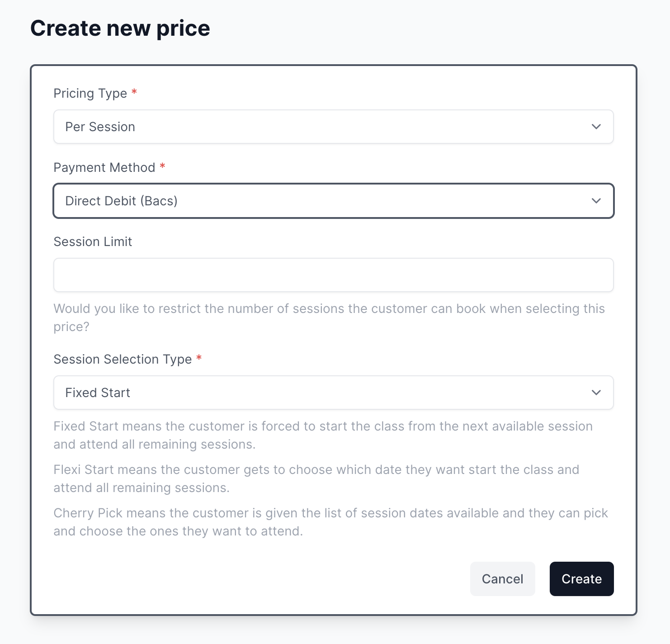This screenshot has height=644, width=670.
Task: Click the chevron next to Fixed Start
Action: tap(596, 393)
